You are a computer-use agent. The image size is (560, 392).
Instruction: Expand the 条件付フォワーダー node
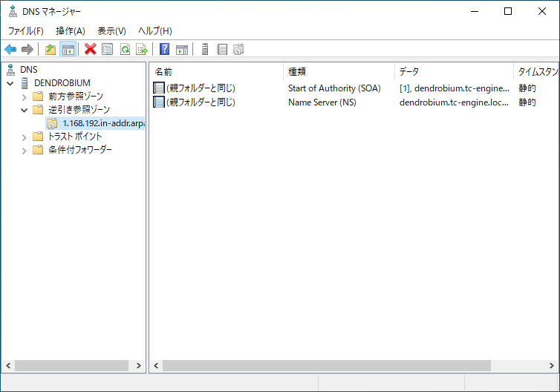click(24, 151)
